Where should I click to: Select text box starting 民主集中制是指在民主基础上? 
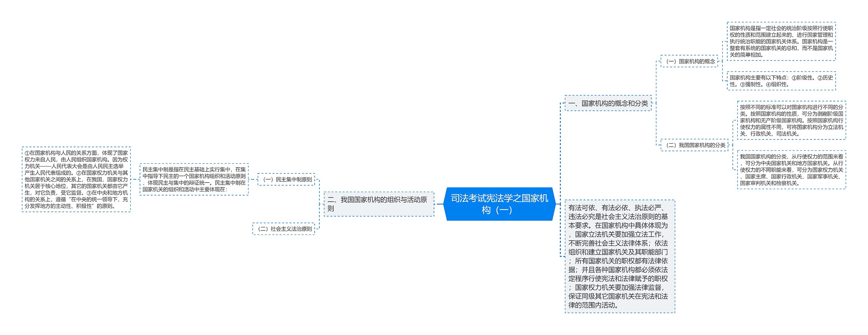coord(194,179)
